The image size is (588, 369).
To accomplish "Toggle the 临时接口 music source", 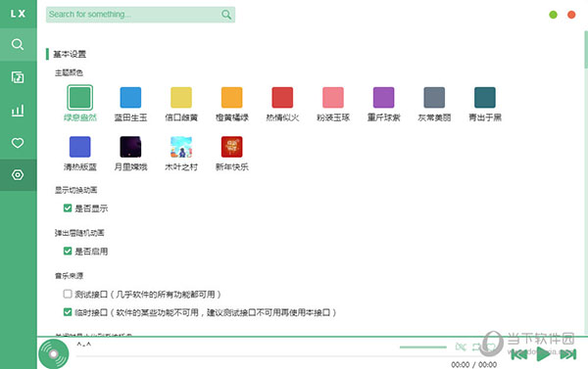I will coord(68,312).
